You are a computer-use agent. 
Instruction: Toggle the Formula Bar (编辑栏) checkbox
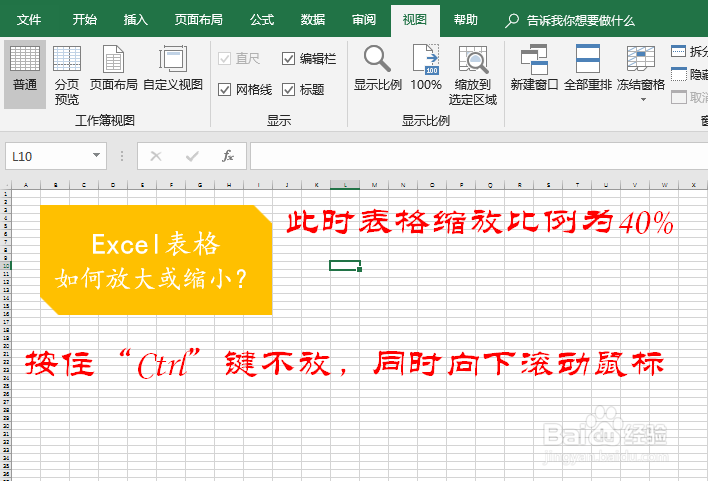point(289,59)
